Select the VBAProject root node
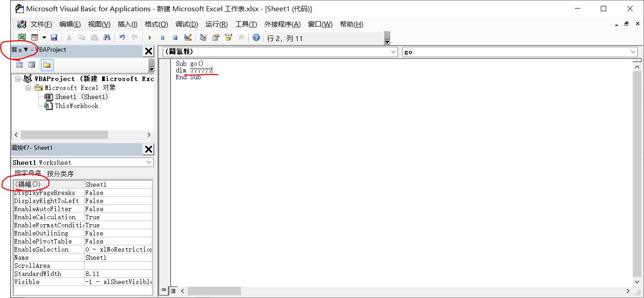The height and width of the screenshot is (298, 644). [x=94, y=79]
